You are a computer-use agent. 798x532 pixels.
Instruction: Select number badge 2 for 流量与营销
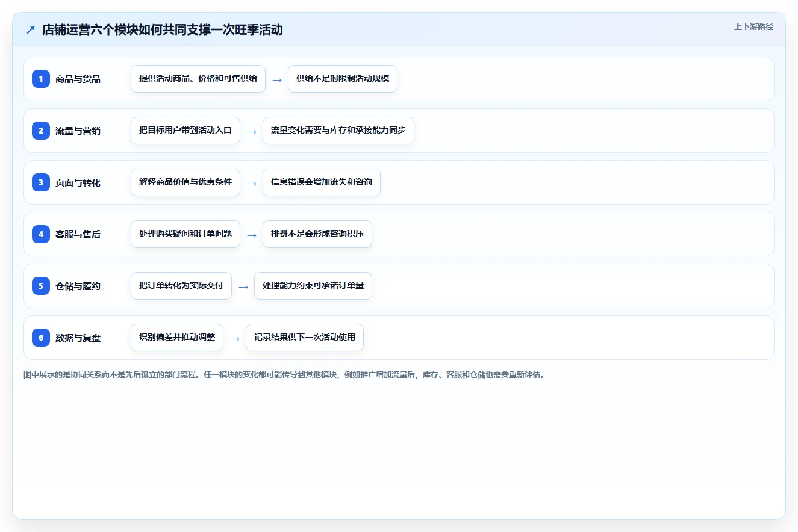pos(41,130)
